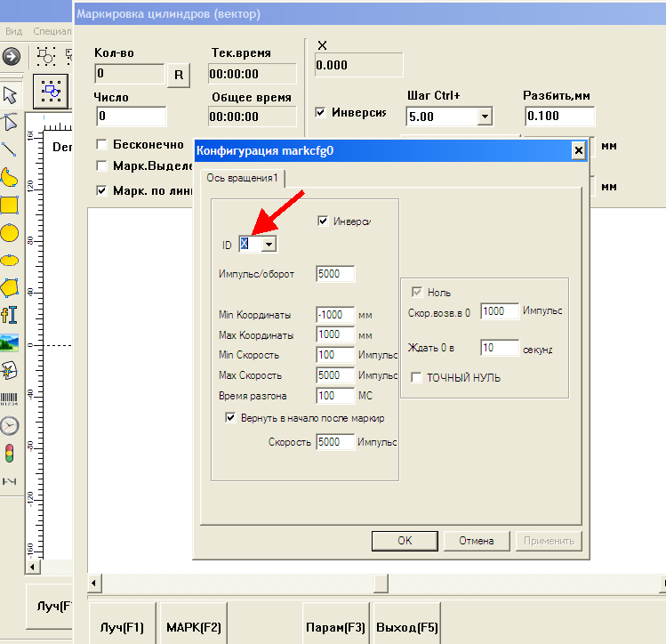Switch to Ось вращения1 tab
Image resolution: width=666 pixels, height=644 pixels.
tap(243, 178)
